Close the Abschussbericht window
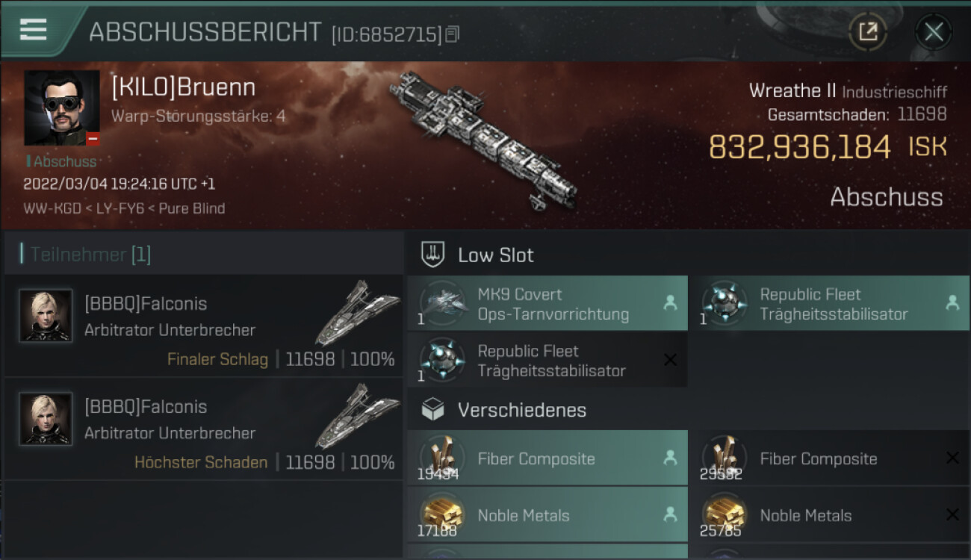The image size is (971, 560). pyautogui.click(x=934, y=32)
